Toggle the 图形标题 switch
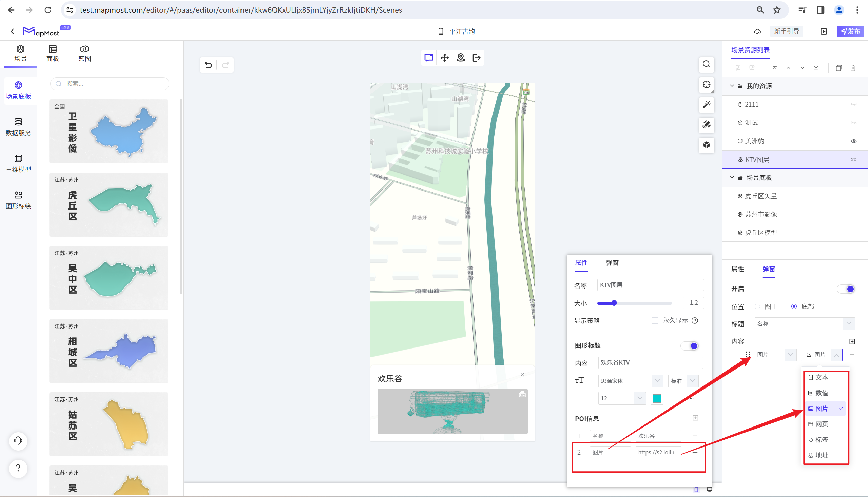 point(690,346)
